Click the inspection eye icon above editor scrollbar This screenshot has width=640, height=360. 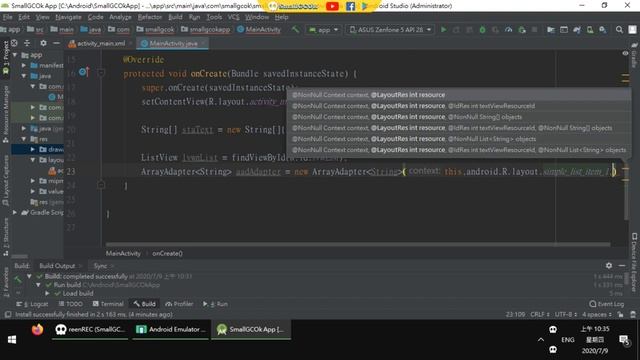point(625,53)
